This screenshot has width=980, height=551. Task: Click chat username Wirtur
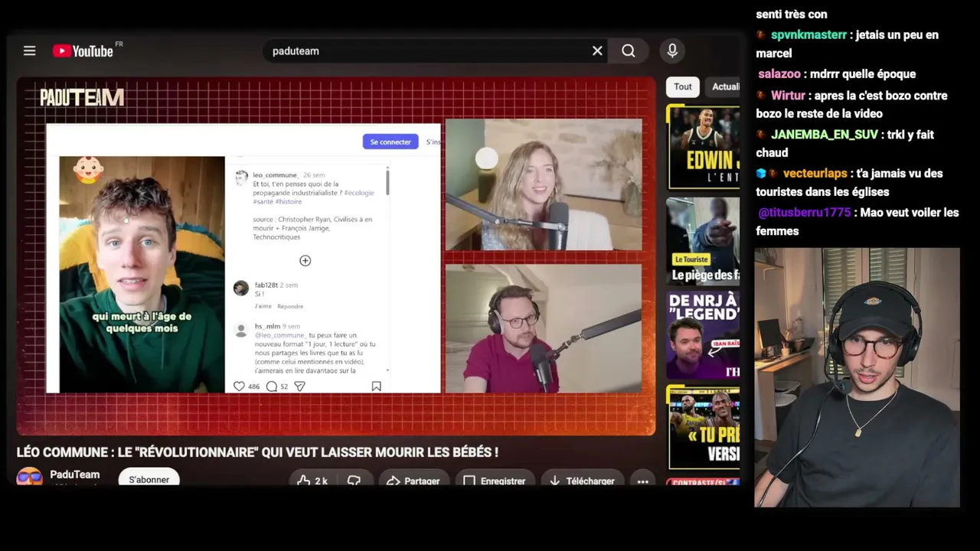tap(788, 96)
